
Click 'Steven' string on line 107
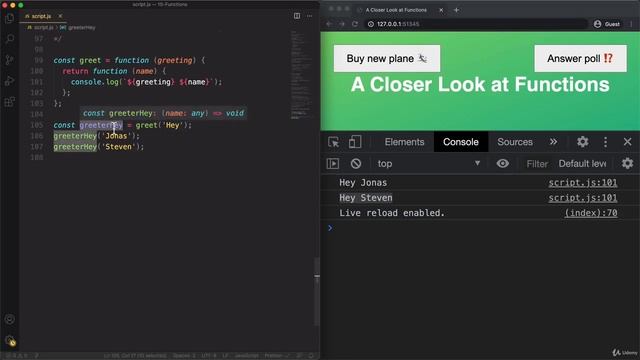point(118,147)
